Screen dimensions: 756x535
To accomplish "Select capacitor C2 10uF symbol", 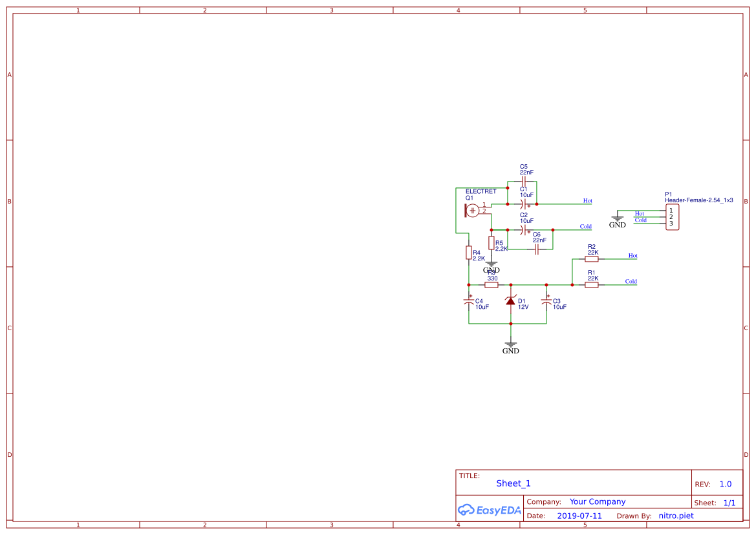I will (524, 230).
